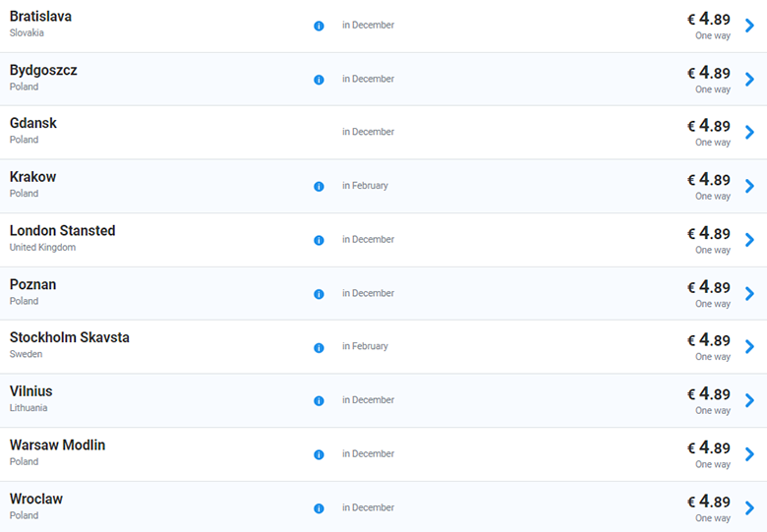
Task: Open the info icon next to Vilnius
Action: tap(319, 401)
